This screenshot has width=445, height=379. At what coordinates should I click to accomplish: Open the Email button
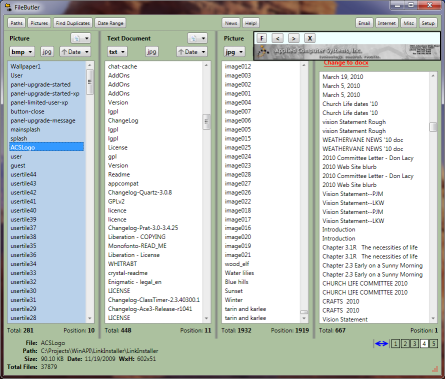[364, 23]
